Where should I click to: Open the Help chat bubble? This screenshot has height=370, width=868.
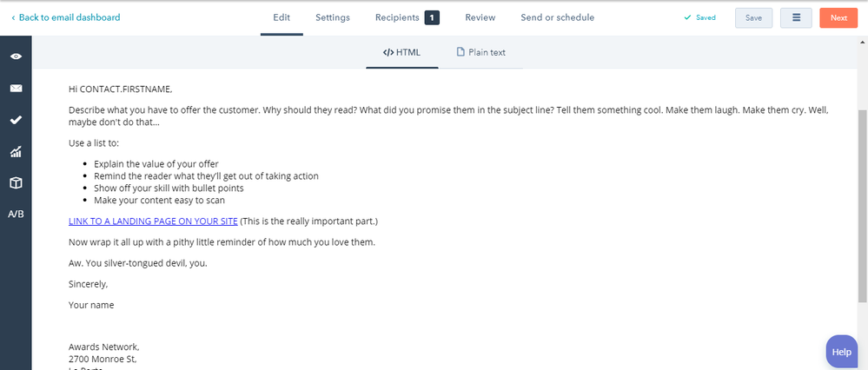tap(841, 352)
